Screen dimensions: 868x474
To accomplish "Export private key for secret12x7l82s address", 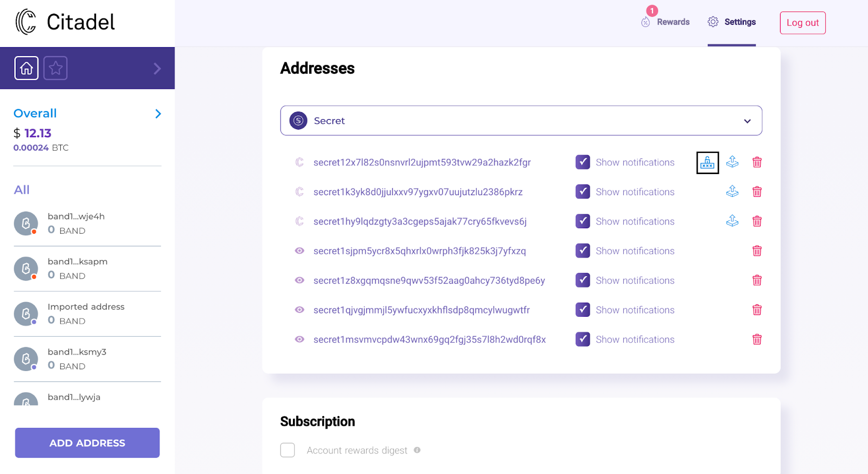I will click(x=707, y=163).
